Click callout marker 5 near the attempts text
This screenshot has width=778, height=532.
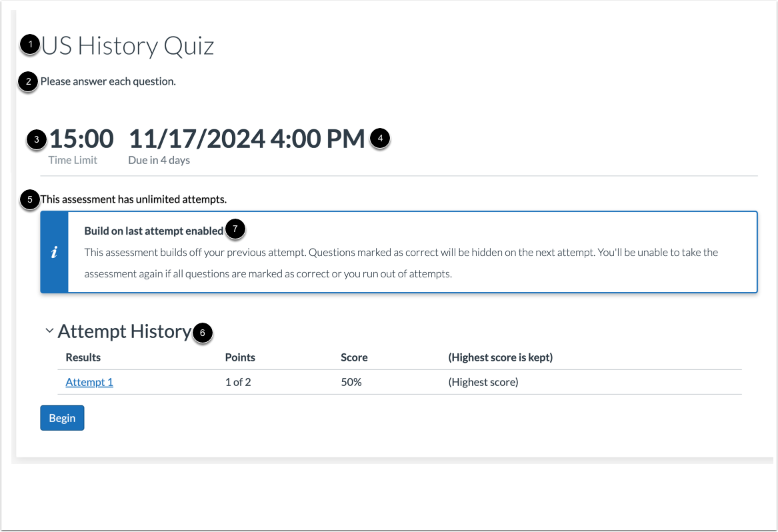pos(28,199)
